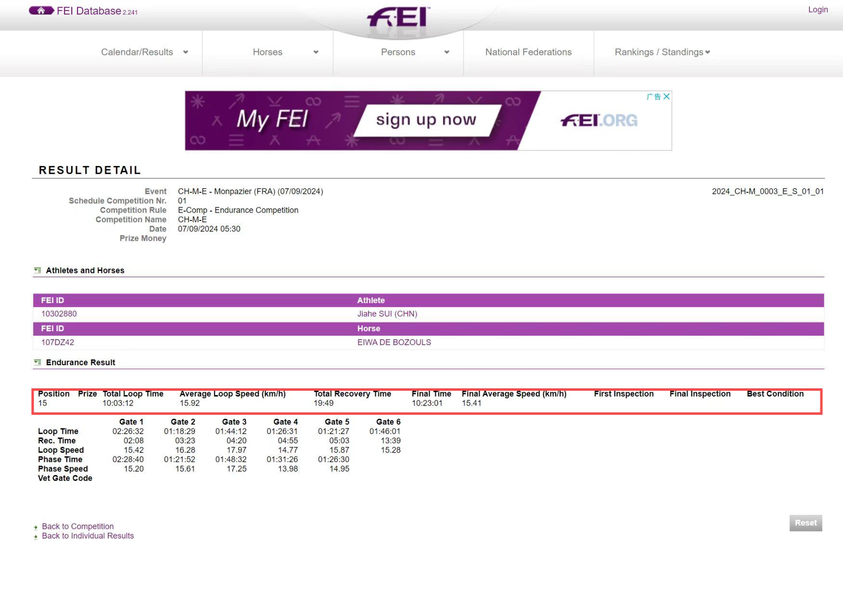This screenshot has height=616, width=843.
Task: Open the Rankings / Standings menu
Action: (662, 52)
